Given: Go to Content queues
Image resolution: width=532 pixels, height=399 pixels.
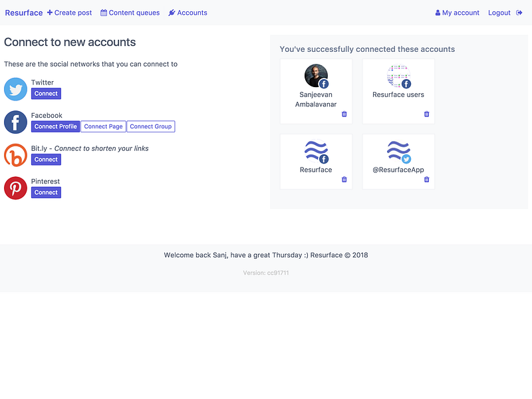Looking at the screenshot, I should 130,13.
